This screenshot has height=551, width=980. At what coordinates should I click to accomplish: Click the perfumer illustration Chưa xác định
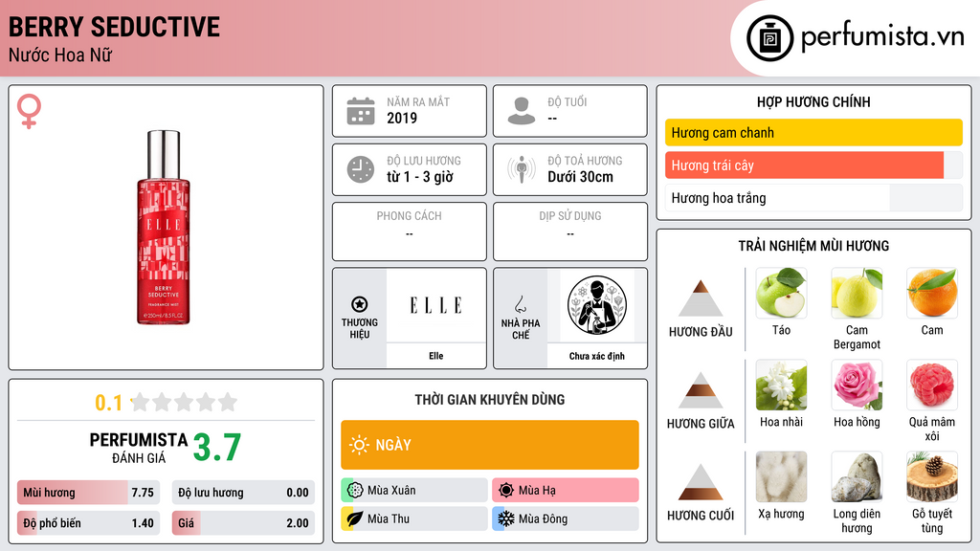(x=597, y=305)
